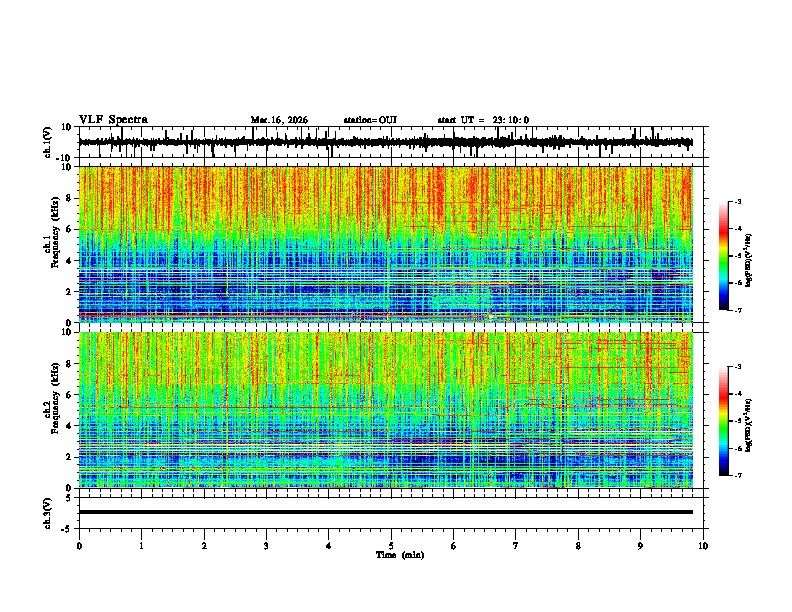Image resolution: width=792 pixels, height=612 pixels.
Task: Click time axis tick label "10" at right end
Action: point(703,546)
